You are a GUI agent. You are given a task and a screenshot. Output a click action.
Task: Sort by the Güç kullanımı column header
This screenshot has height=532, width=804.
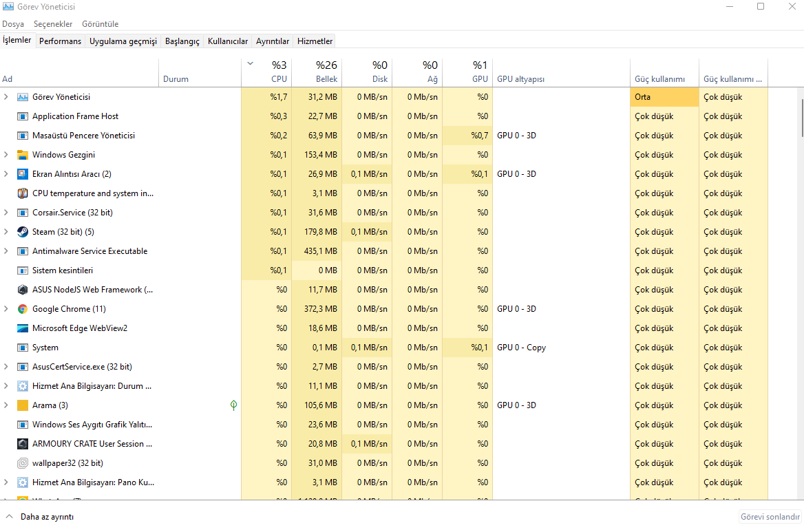664,72
